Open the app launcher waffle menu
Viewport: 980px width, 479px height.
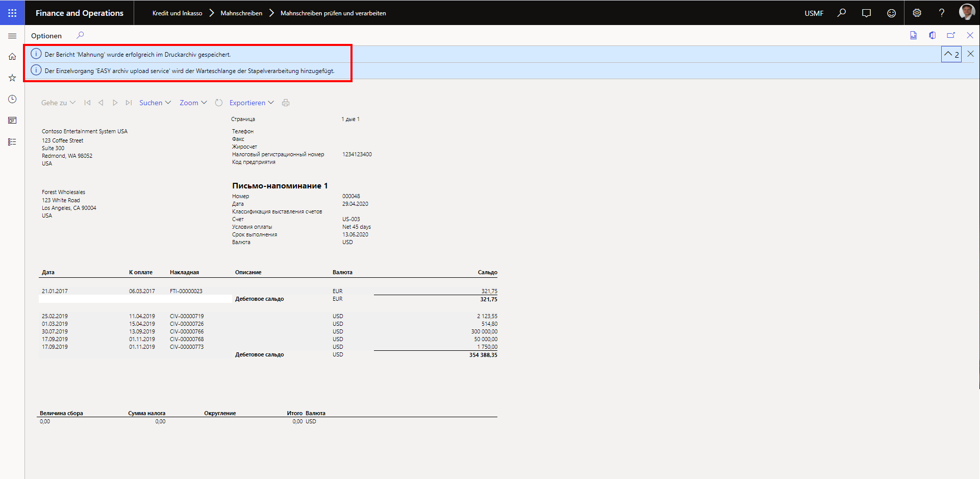12,13
